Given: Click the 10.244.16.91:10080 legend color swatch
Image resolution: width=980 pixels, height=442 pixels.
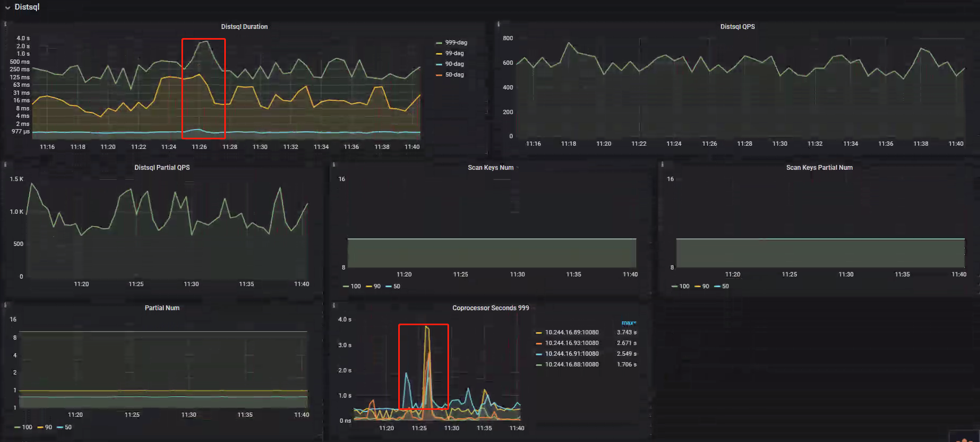Looking at the screenshot, I should [539, 354].
